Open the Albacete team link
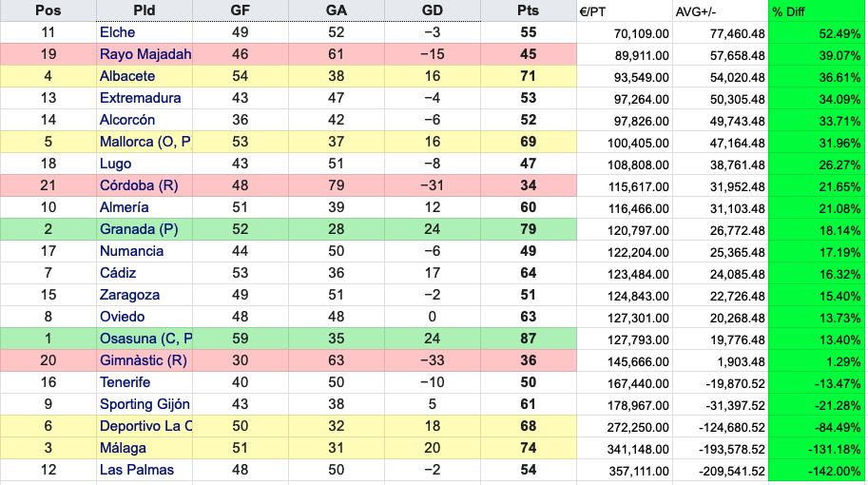The width and height of the screenshot is (868, 485). tap(127, 76)
